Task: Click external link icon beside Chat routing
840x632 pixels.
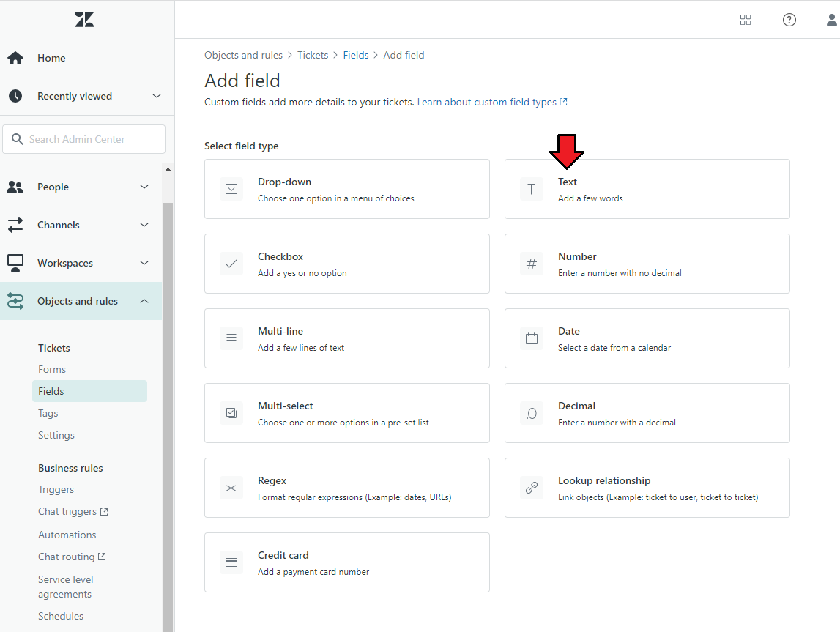Action: (102, 557)
